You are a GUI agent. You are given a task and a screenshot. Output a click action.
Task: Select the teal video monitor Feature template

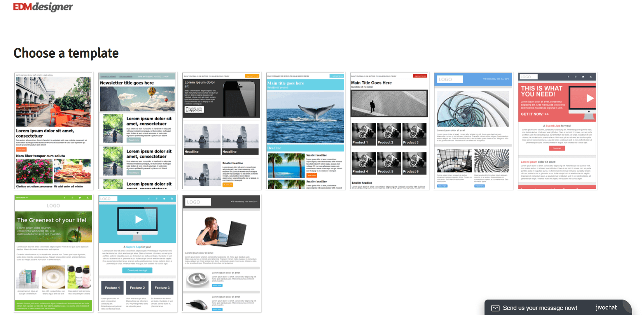[x=137, y=254]
